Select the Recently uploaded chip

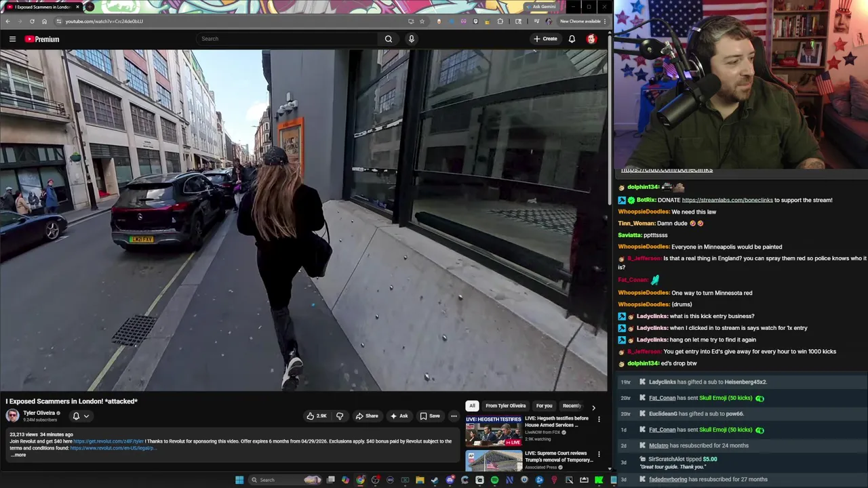coord(572,406)
